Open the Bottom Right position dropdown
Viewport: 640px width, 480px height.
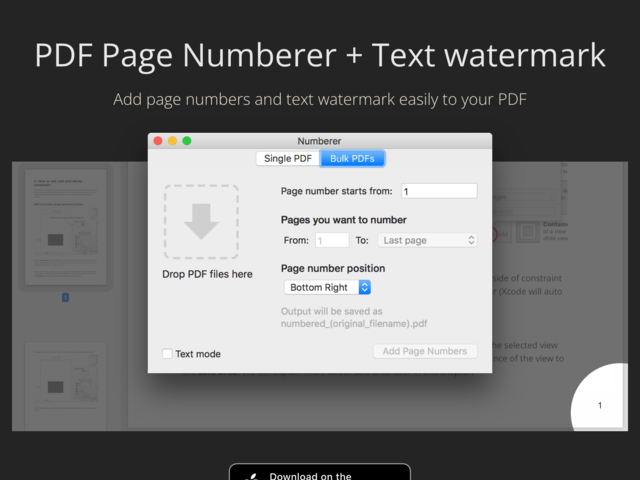(327, 287)
